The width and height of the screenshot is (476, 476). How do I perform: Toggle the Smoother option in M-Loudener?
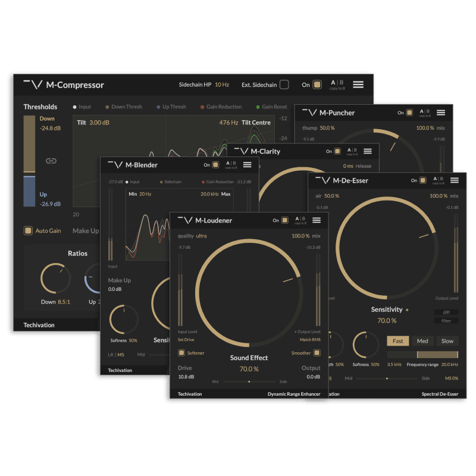(317, 353)
